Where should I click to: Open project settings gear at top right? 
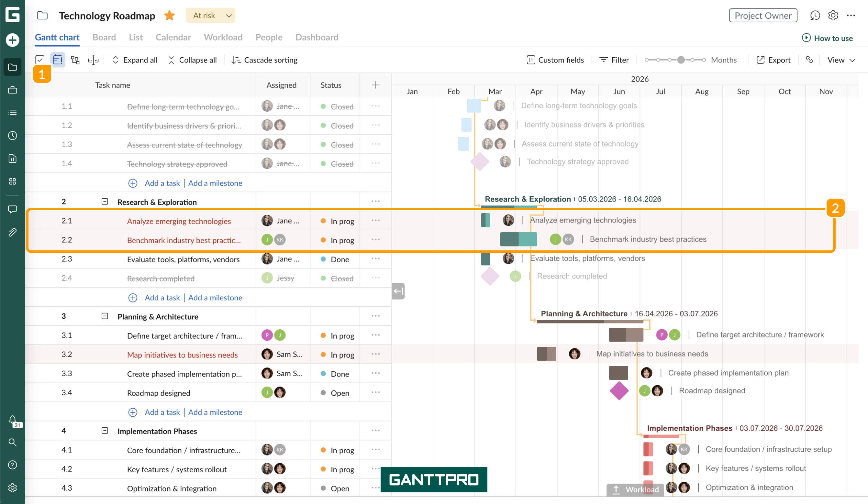833,16
